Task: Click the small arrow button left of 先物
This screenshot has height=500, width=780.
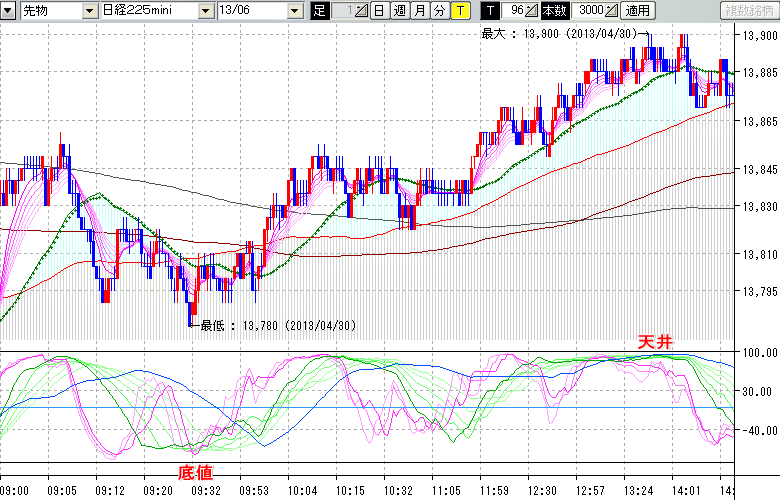Action: 8,11
